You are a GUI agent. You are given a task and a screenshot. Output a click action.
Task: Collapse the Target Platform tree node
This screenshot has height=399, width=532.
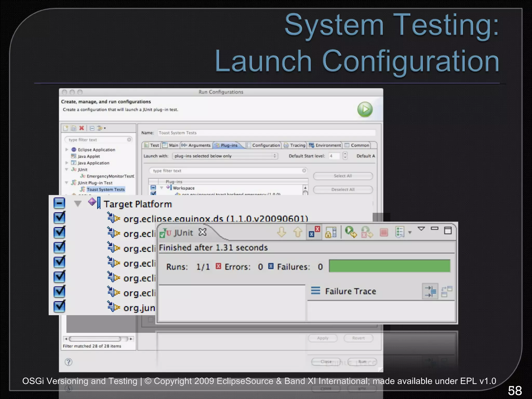(x=78, y=204)
